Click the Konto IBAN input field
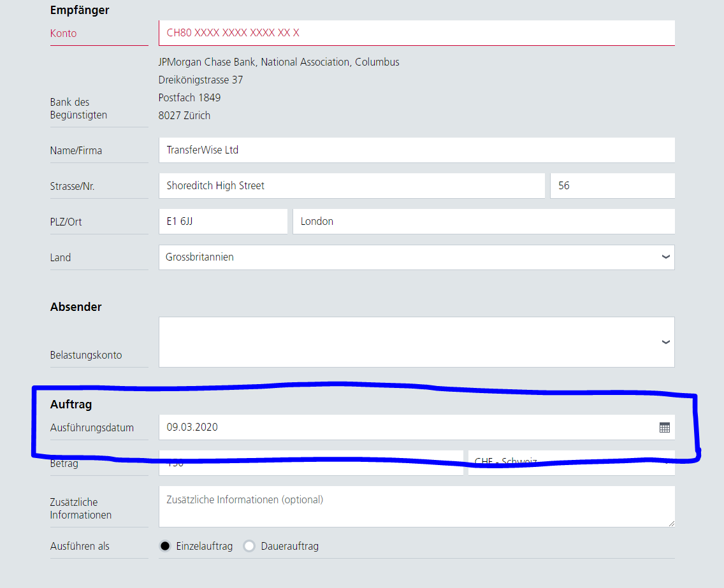The width and height of the screenshot is (724, 588). 416,33
